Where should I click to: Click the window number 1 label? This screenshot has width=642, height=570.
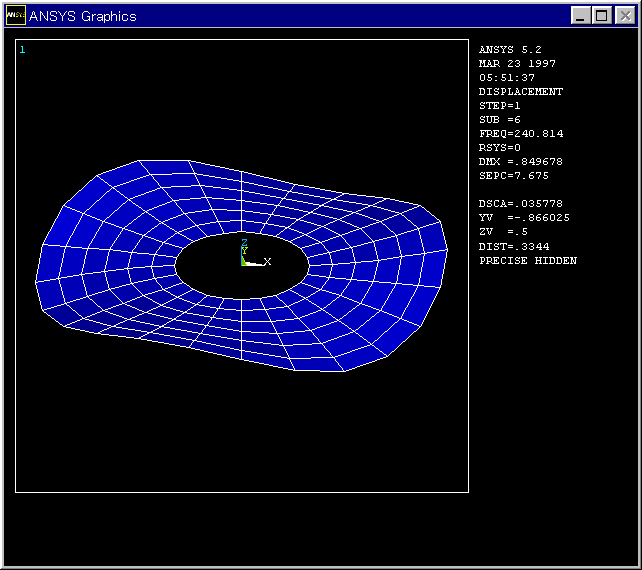click(23, 49)
